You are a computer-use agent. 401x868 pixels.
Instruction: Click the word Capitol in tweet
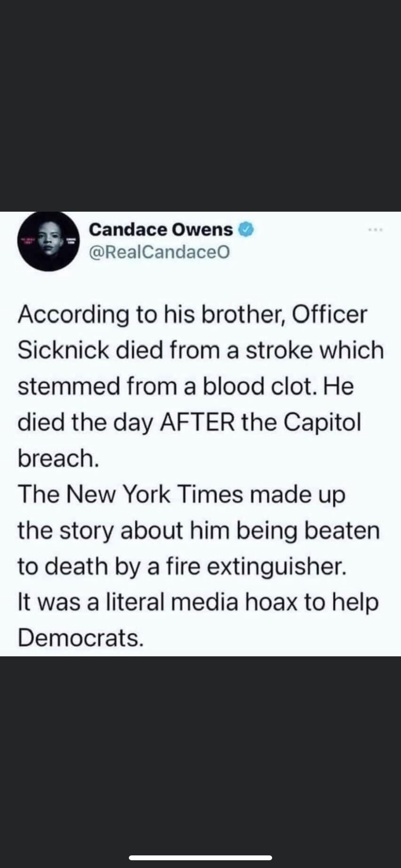[x=322, y=422]
